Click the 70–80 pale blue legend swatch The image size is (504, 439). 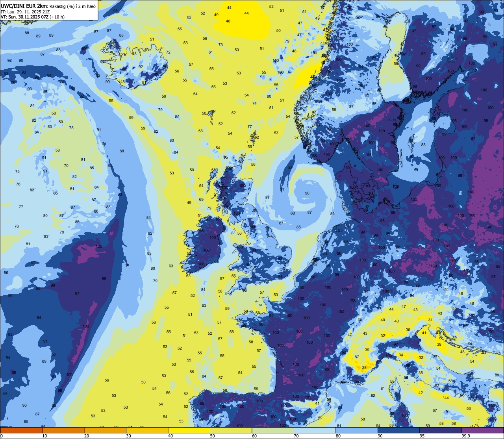click(315, 430)
